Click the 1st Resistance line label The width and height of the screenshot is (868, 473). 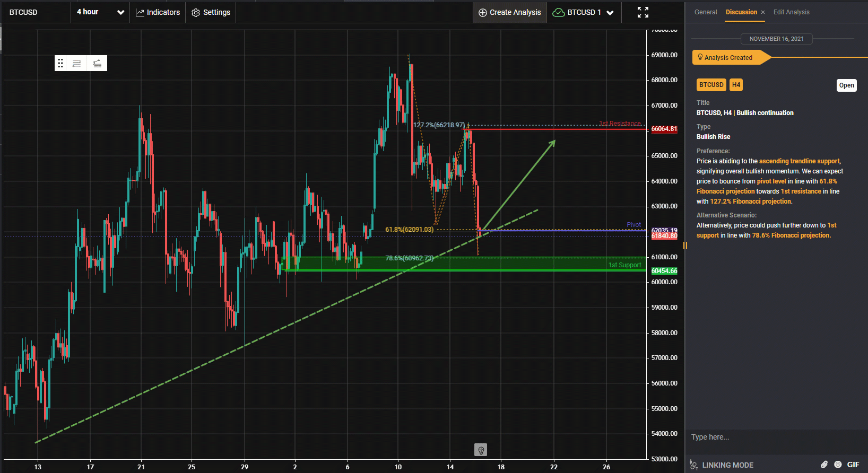[620, 123]
